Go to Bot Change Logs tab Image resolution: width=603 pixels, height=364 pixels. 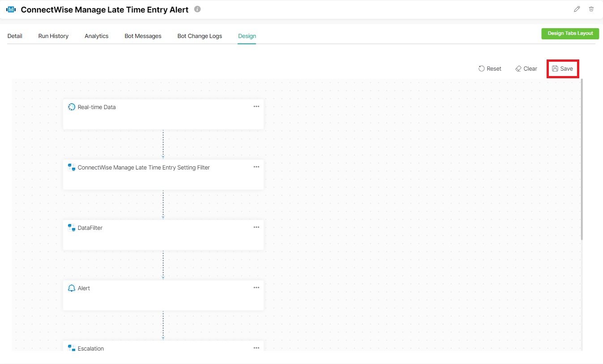click(x=200, y=36)
